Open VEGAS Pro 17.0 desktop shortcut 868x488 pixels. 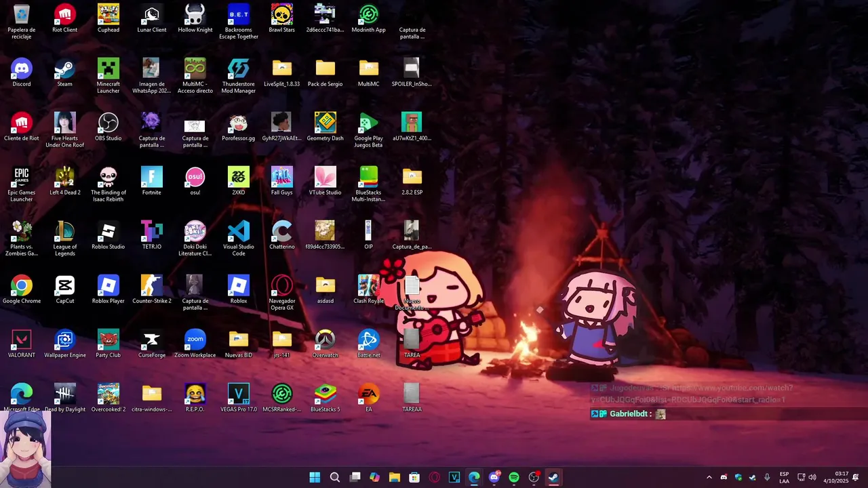click(x=239, y=398)
